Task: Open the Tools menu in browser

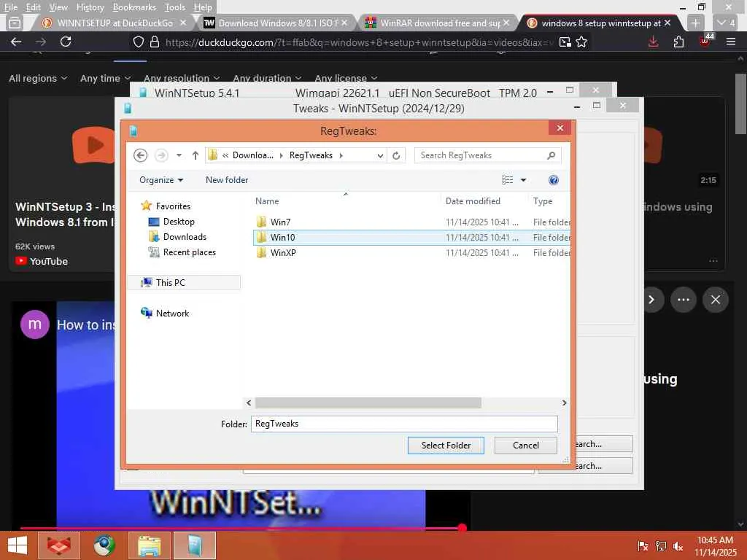Action: pos(175,7)
